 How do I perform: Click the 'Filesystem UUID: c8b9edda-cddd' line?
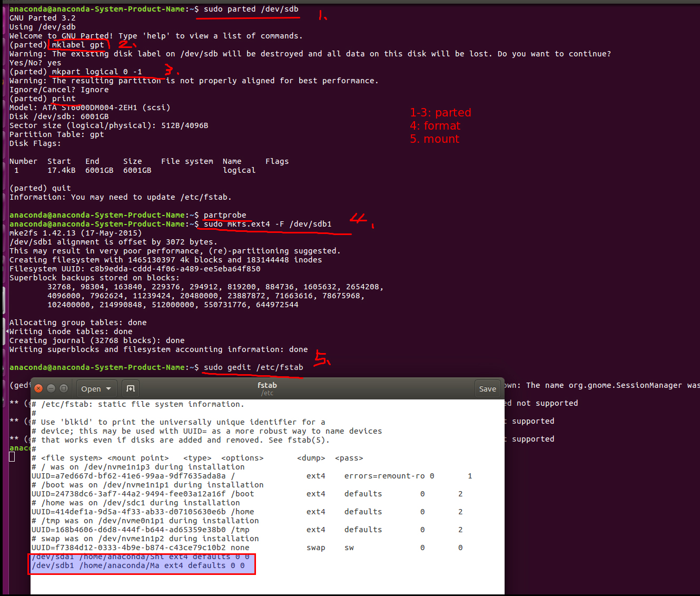click(x=135, y=269)
